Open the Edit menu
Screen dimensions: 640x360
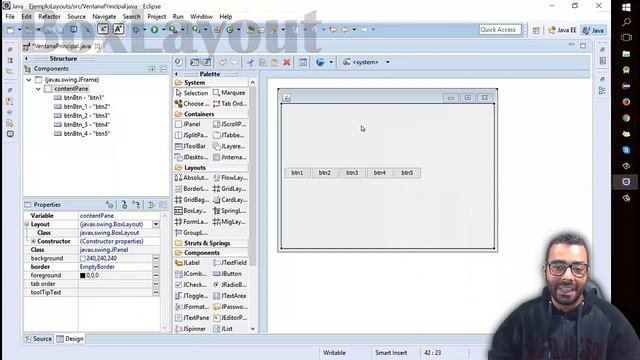tap(27, 16)
